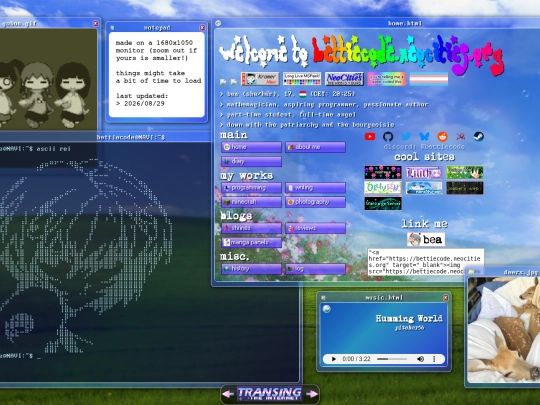Open the minecraft page
Screen dimensions: 540x405
(x=251, y=202)
